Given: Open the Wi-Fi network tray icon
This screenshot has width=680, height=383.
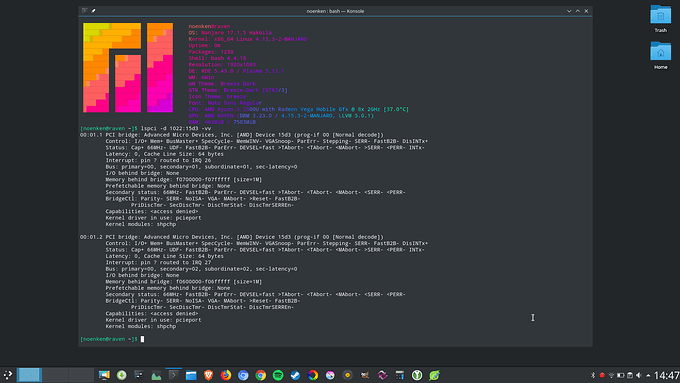Looking at the screenshot, I should [611, 375].
